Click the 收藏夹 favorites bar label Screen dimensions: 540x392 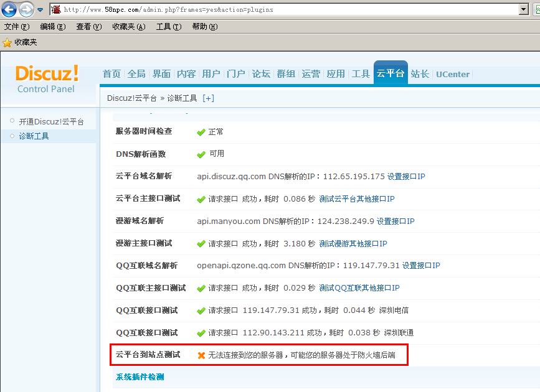pyautogui.click(x=26, y=42)
